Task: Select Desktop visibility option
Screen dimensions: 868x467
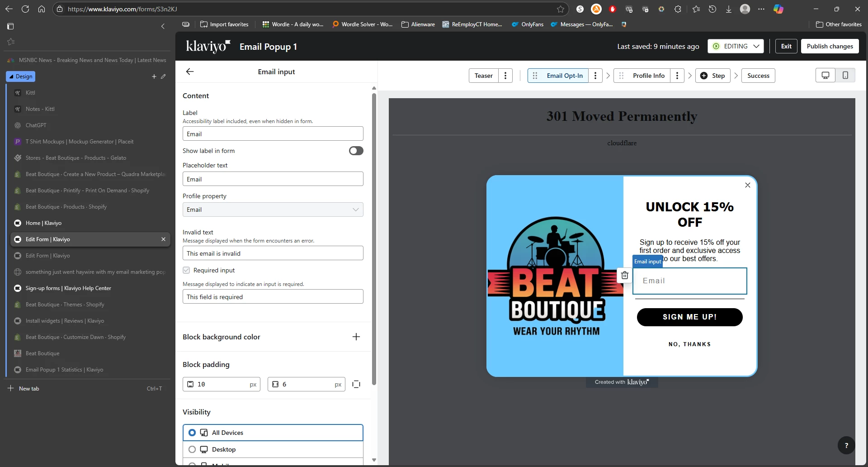Action: point(273,449)
